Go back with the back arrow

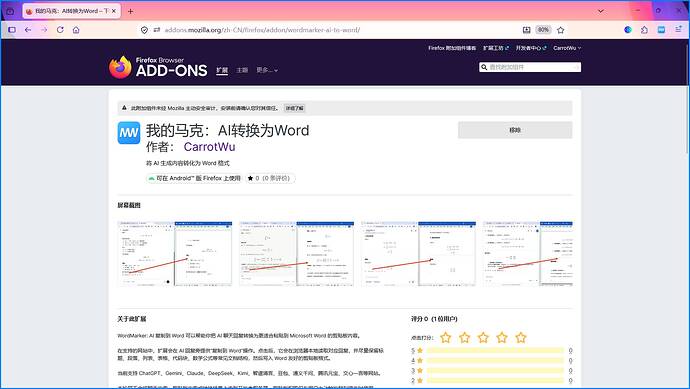[28, 30]
